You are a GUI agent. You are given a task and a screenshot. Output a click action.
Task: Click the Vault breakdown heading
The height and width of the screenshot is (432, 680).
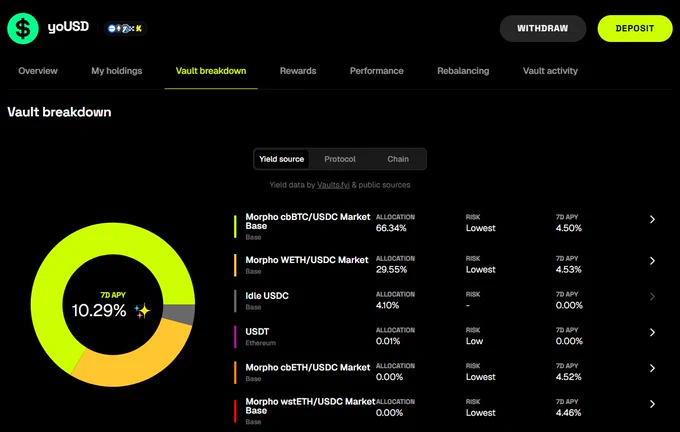pyautogui.click(x=59, y=112)
